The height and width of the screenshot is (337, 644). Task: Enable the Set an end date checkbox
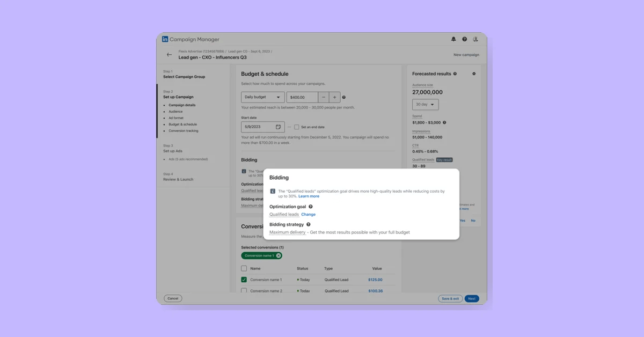click(x=297, y=127)
